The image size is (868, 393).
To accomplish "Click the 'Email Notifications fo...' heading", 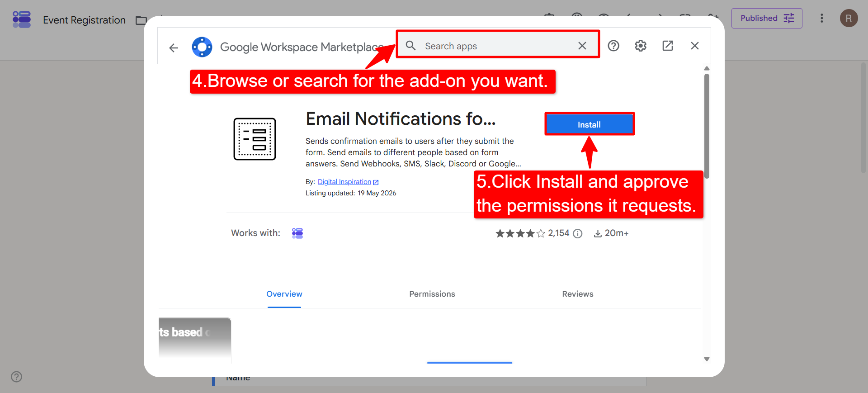I will pos(401,119).
